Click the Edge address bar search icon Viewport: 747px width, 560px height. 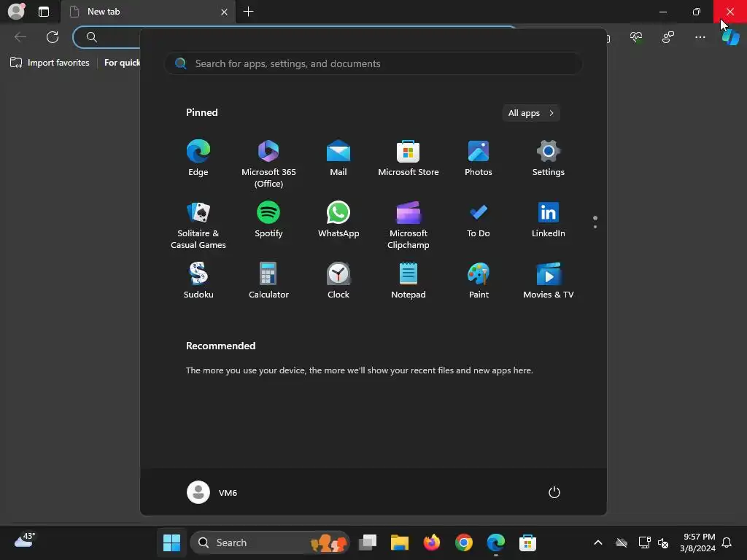(91, 36)
